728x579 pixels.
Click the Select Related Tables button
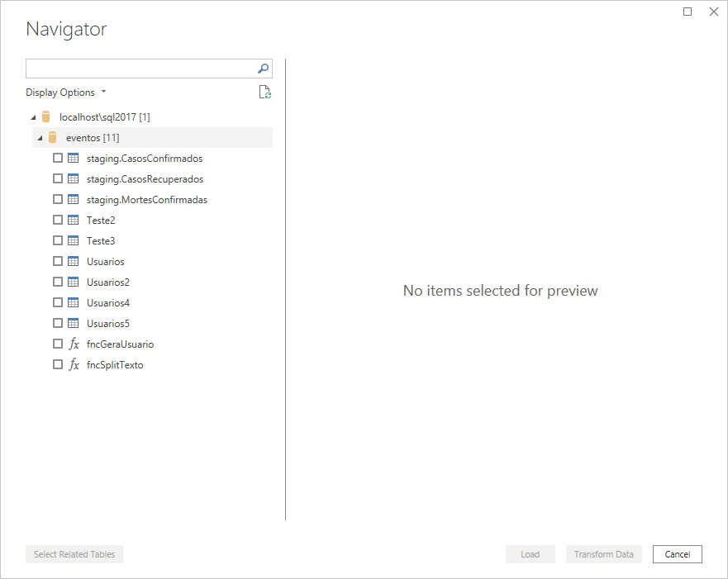tap(74, 554)
